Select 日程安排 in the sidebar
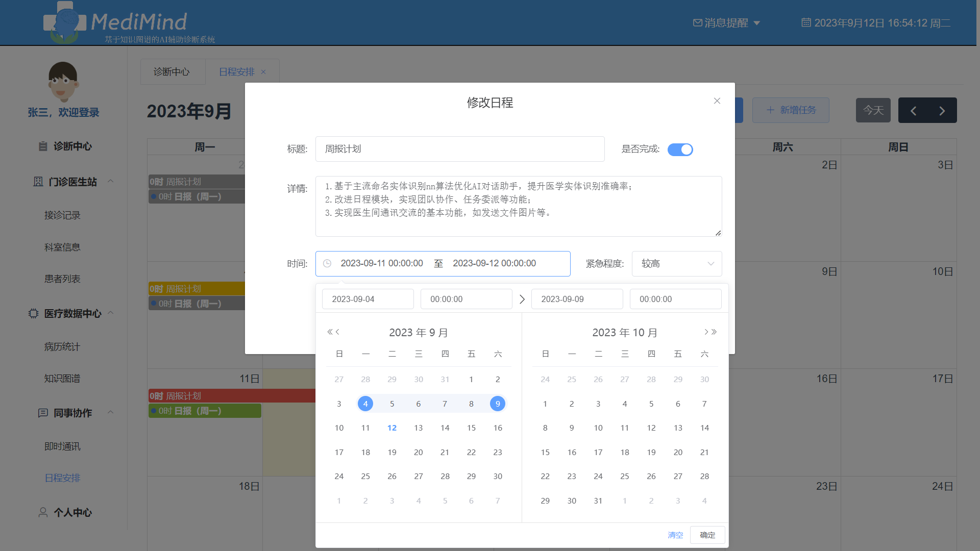The height and width of the screenshot is (551, 980). point(62,478)
